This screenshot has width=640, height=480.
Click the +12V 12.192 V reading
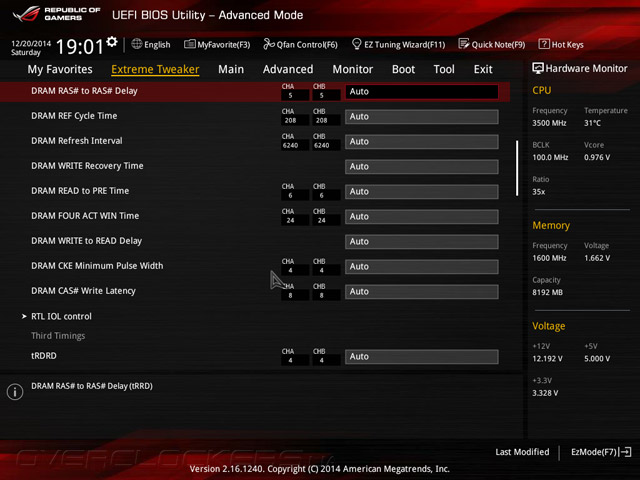click(x=547, y=359)
